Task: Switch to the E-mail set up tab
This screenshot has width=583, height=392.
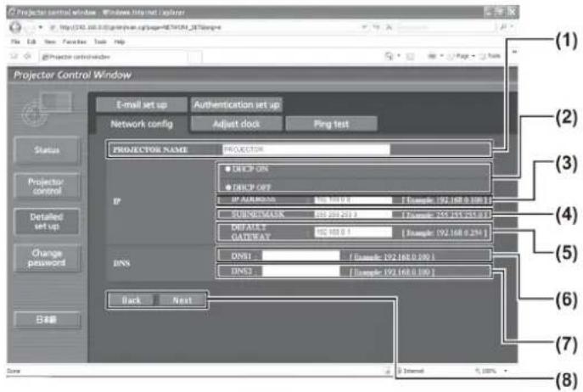Action: 142,104
